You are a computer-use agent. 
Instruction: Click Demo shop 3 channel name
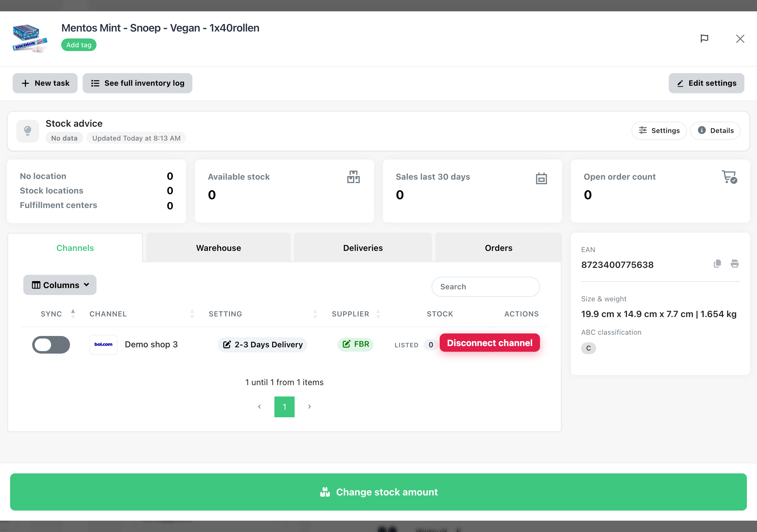click(151, 344)
